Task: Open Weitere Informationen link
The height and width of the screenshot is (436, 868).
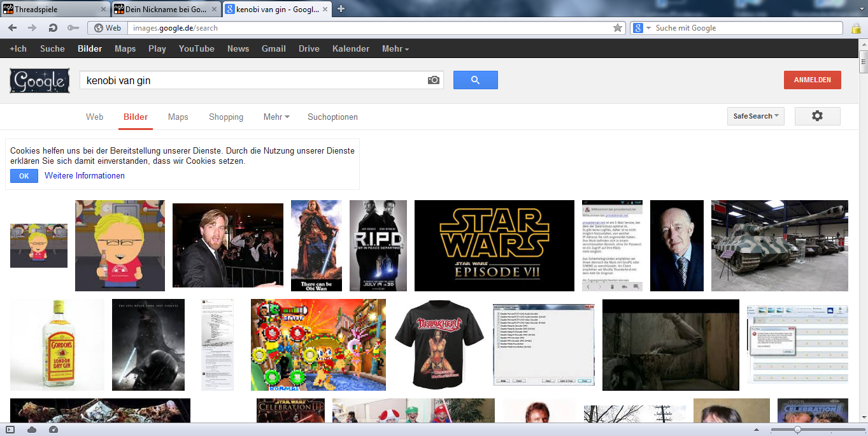Action: 85,176
